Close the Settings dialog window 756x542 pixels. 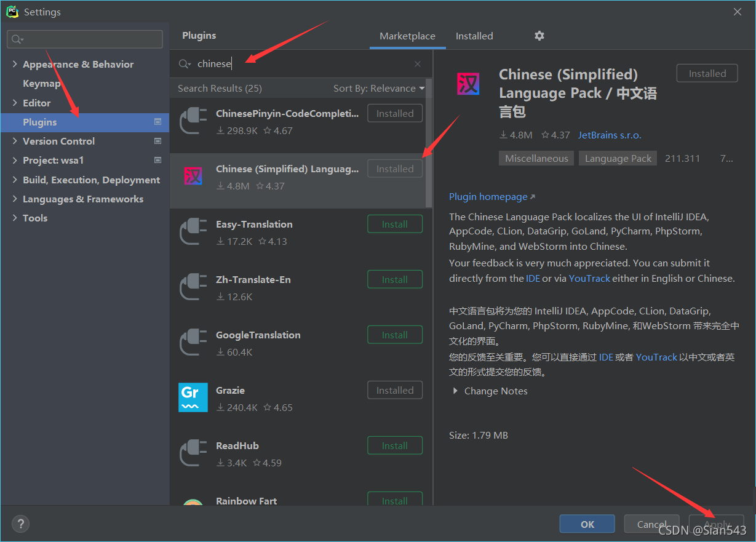[x=738, y=12]
